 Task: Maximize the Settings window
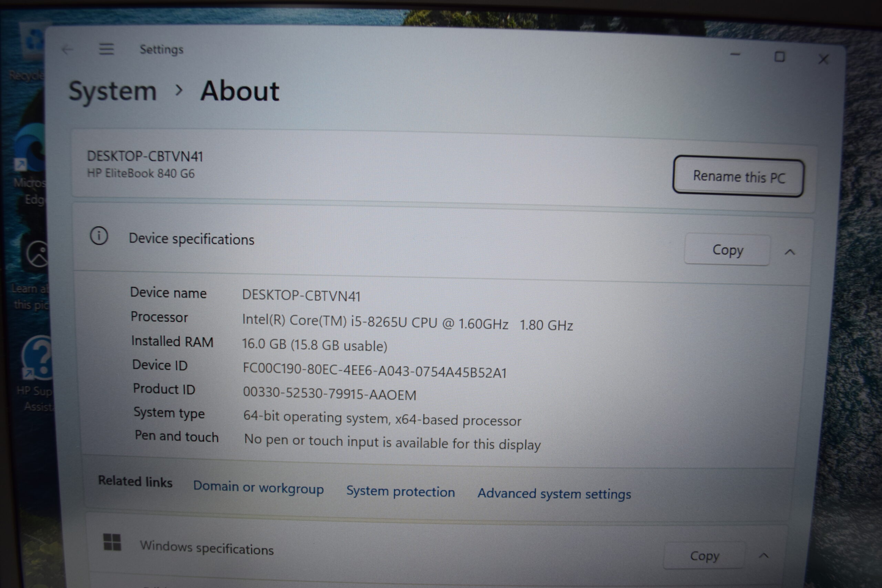pos(780,57)
